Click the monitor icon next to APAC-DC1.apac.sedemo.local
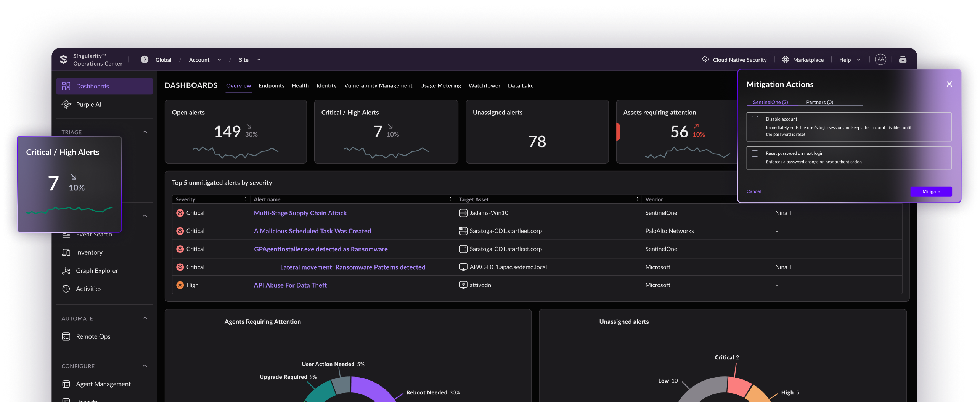The image size is (980, 402). (x=463, y=267)
